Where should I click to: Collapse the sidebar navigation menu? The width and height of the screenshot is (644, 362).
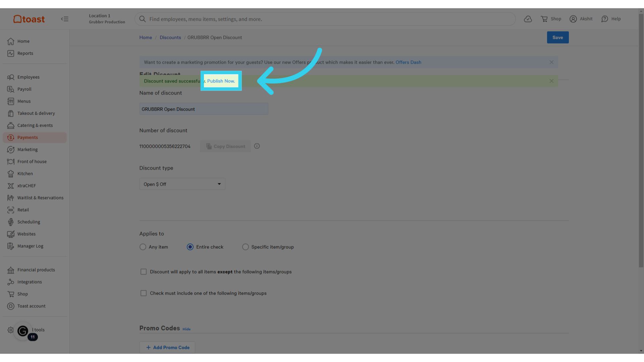(x=65, y=19)
